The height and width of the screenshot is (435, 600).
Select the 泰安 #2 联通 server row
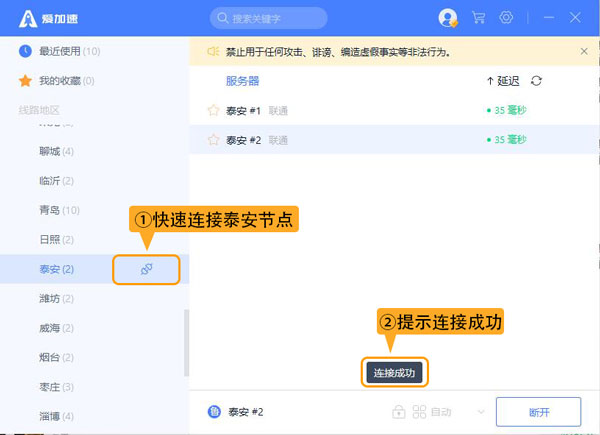click(394, 140)
